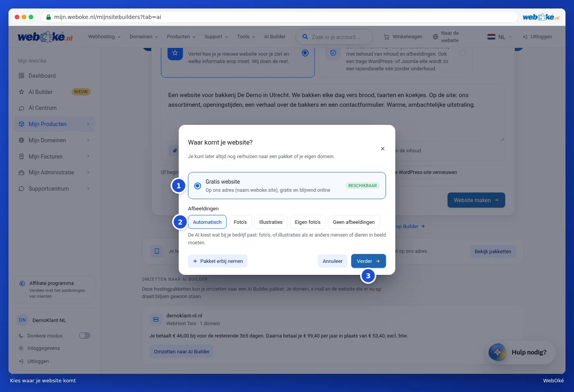Open the Webhosting dropdown menu
Viewport: 574px width, 392px height.
click(x=104, y=37)
